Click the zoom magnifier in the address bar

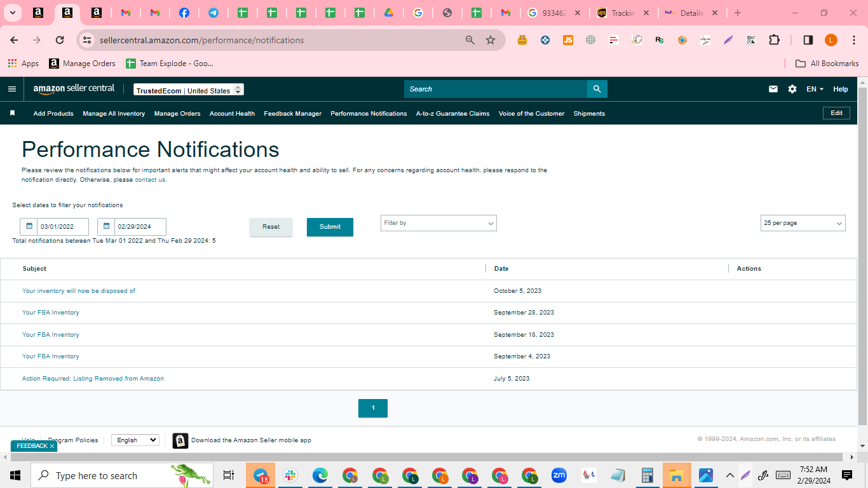pos(470,40)
